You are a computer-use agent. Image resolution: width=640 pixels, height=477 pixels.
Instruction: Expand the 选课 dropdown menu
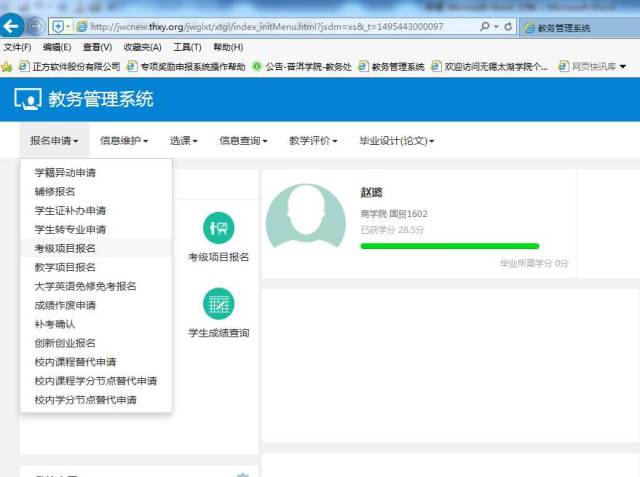tap(184, 141)
